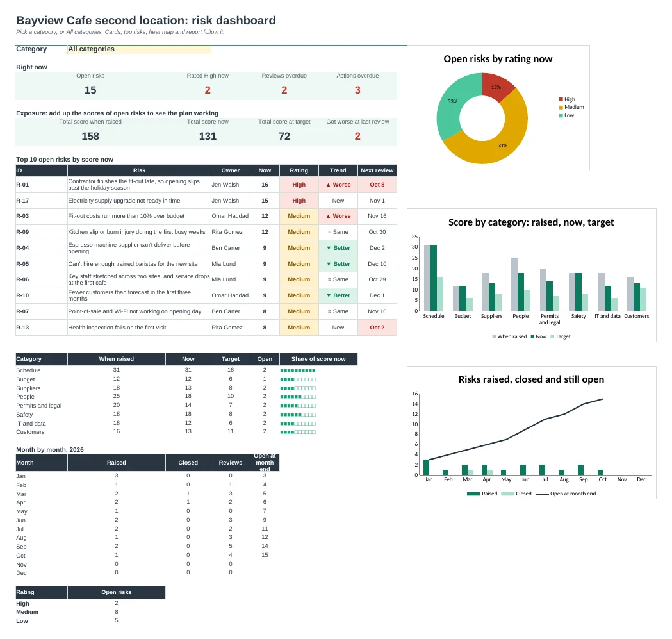Select the Oct open at month end value 15
672x639 pixels.
tap(265, 556)
